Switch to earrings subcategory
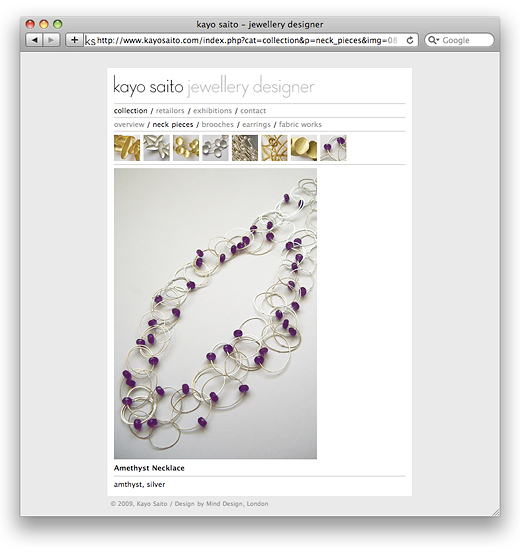The width and height of the screenshot is (520, 553). 256,124
